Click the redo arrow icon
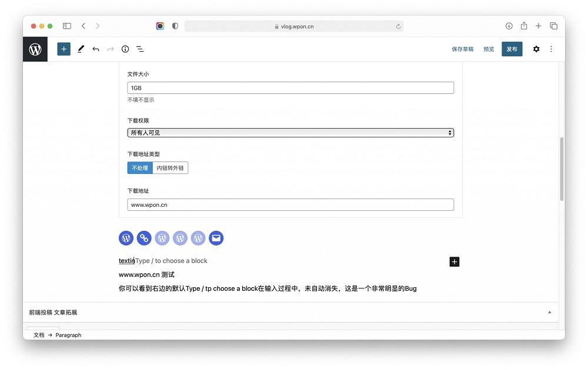The width and height of the screenshot is (588, 370). point(111,49)
